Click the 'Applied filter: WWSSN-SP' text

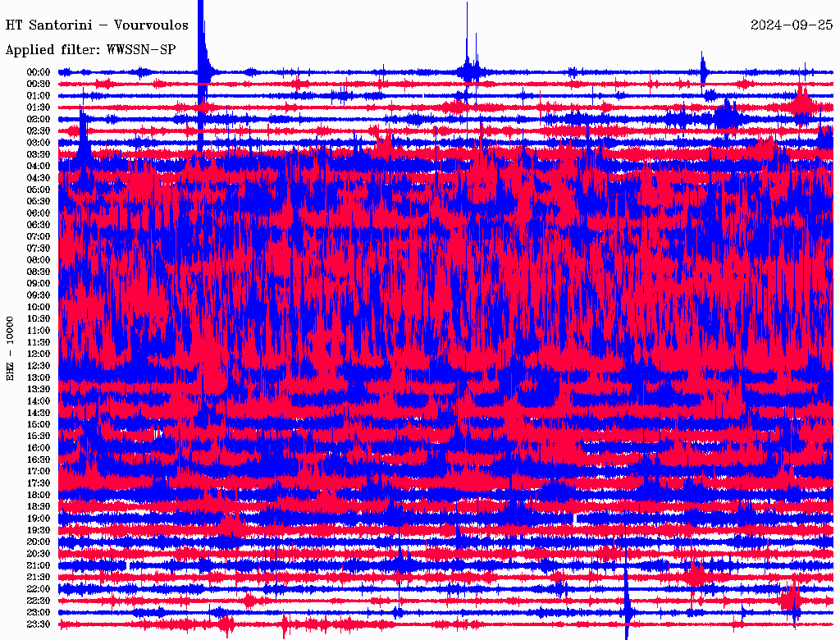90,50
